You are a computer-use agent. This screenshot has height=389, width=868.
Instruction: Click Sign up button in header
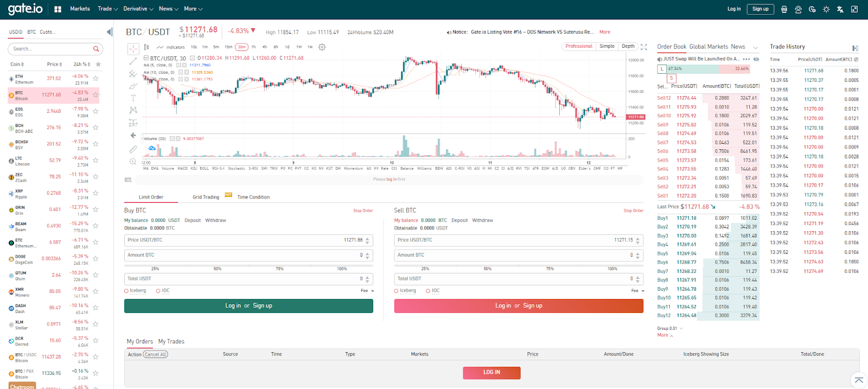760,9
